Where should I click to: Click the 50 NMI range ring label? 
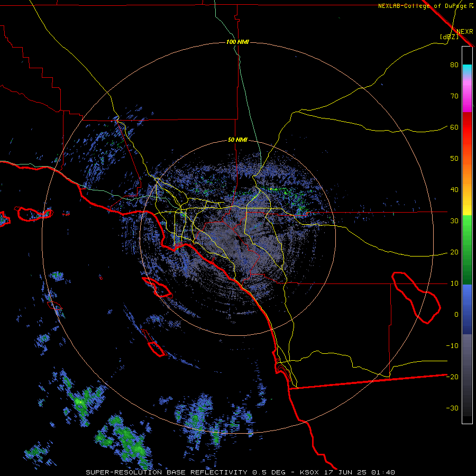(237, 140)
